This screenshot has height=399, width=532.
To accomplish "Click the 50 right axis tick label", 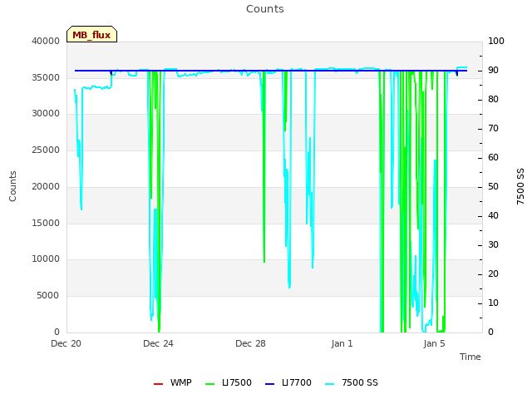I will [493, 186].
